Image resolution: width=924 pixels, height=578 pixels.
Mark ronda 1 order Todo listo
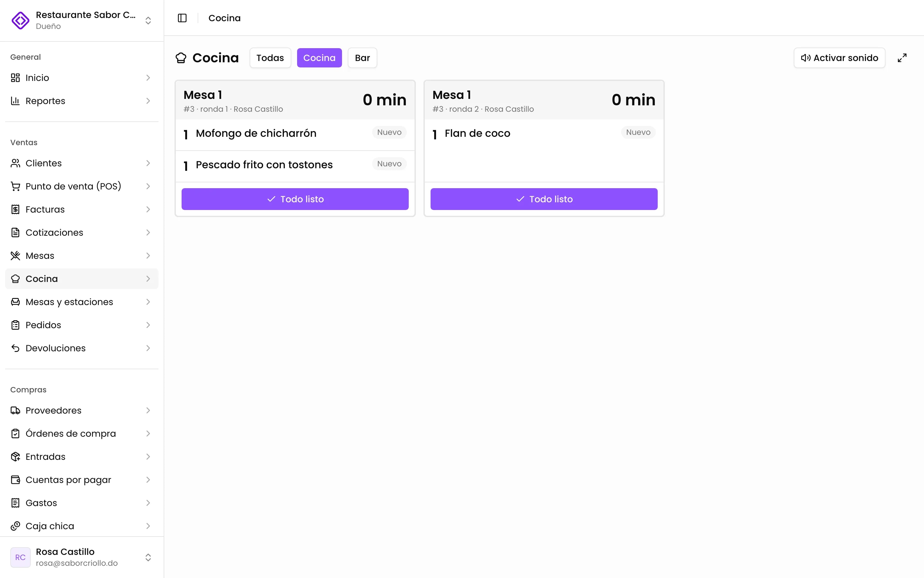point(295,199)
